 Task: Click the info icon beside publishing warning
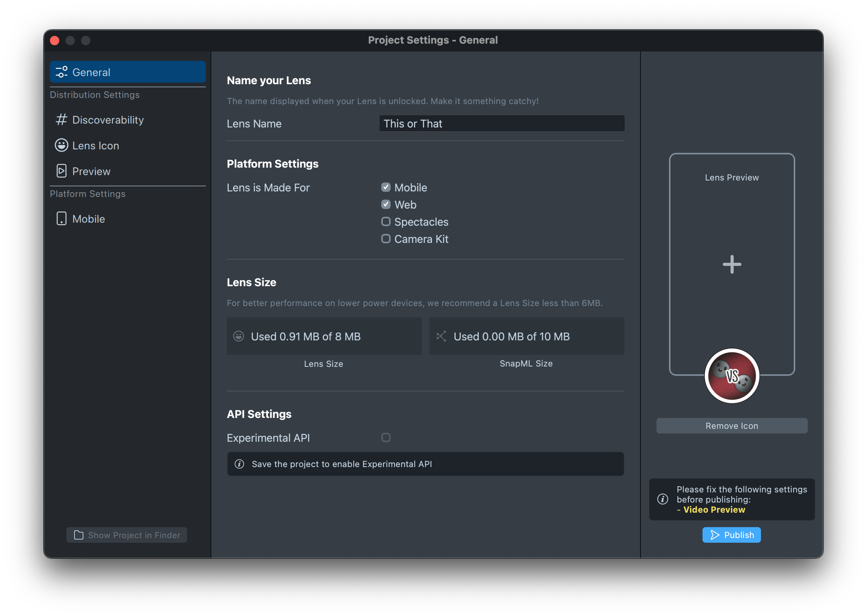663,499
